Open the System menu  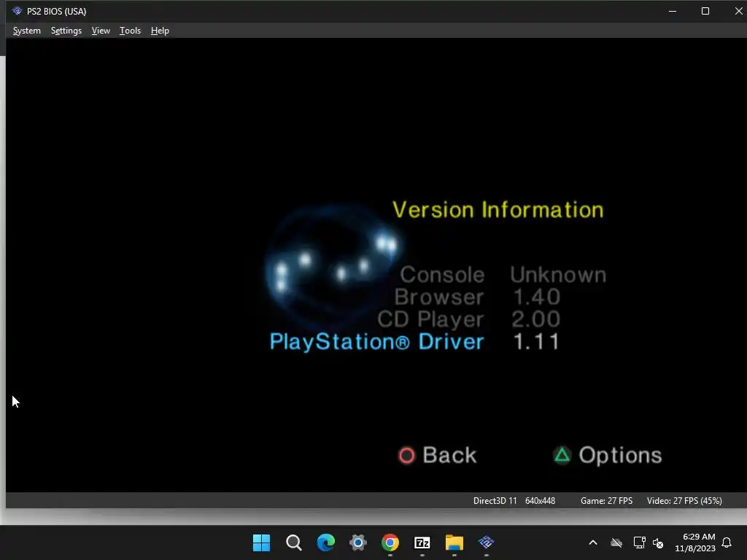pyautogui.click(x=27, y=31)
